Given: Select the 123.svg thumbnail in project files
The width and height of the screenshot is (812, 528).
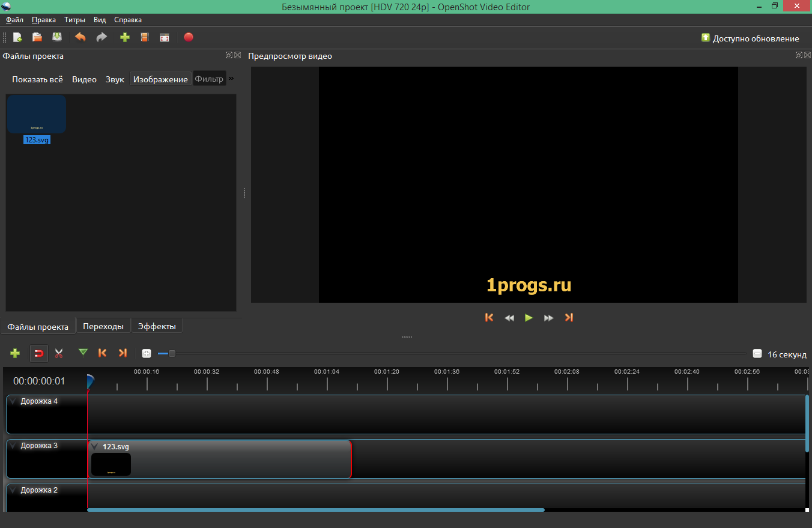Looking at the screenshot, I should point(36,114).
